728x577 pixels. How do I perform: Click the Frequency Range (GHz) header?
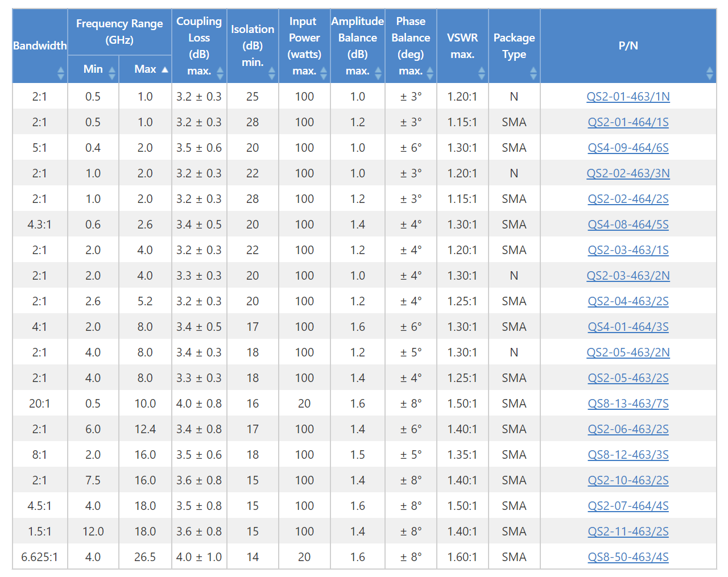[119, 32]
